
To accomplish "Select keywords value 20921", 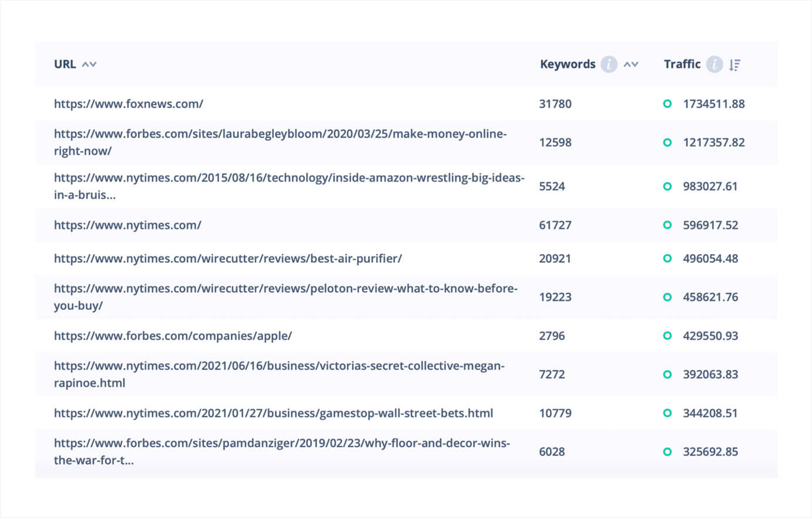I will pyautogui.click(x=555, y=259).
